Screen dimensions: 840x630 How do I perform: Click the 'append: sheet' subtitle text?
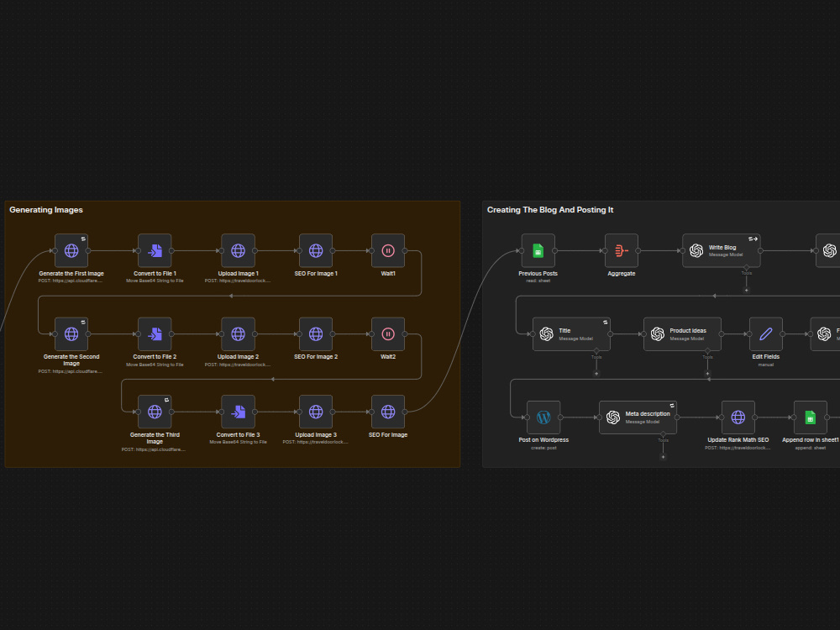click(x=810, y=448)
